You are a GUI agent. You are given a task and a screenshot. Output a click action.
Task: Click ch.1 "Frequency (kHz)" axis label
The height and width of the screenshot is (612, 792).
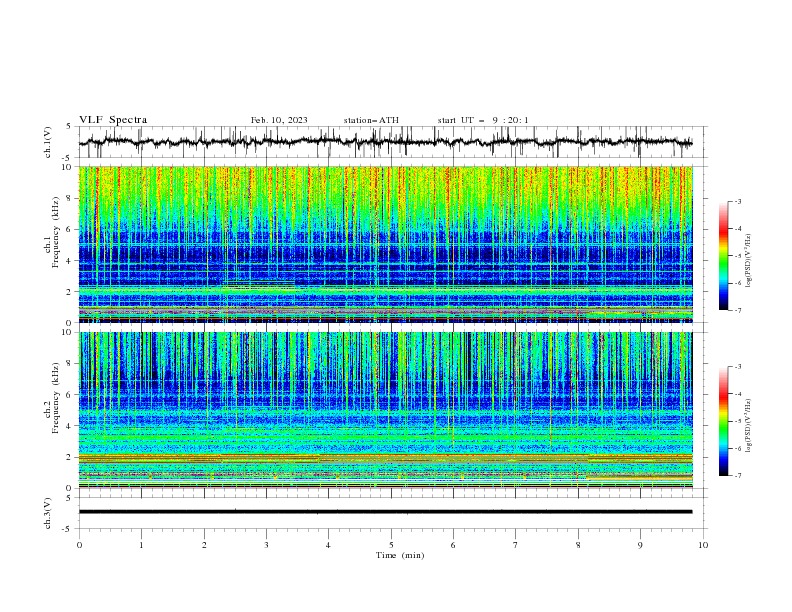(x=56, y=233)
